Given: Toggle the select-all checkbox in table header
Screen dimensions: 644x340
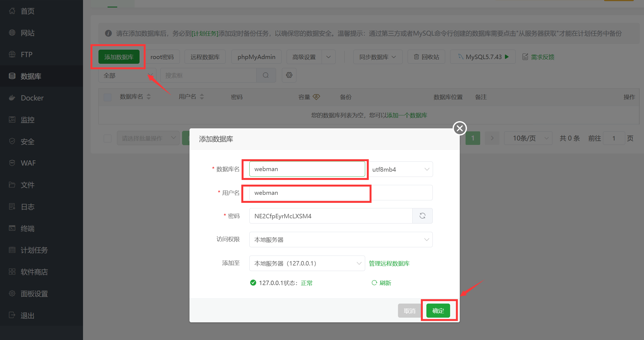Looking at the screenshot, I should (108, 97).
